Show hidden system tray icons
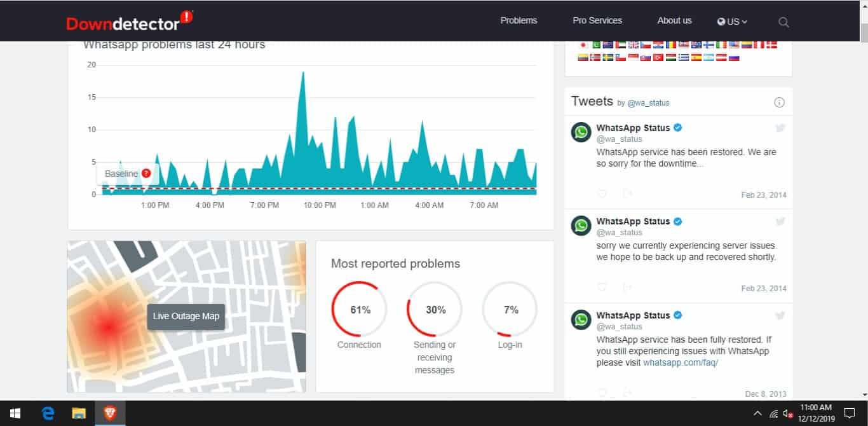The height and width of the screenshot is (426, 868). [x=757, y=413]
